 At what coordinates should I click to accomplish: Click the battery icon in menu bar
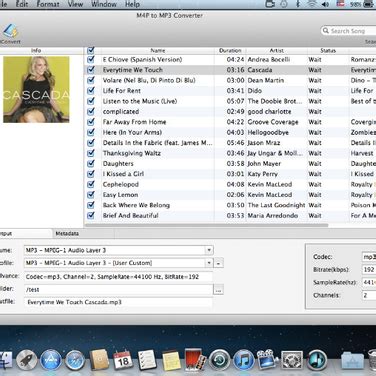point(369,4)
